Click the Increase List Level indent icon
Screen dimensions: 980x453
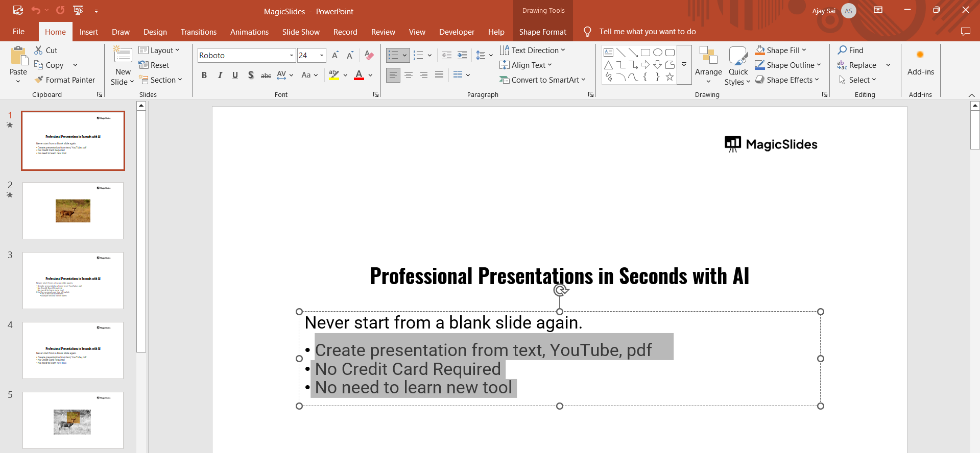(x=462, y=55)
